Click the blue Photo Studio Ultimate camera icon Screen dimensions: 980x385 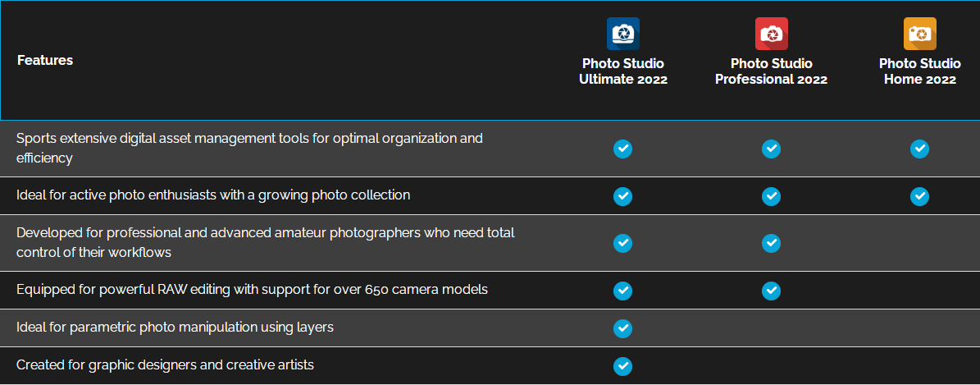pyautogui.click(x=623, y=34)
